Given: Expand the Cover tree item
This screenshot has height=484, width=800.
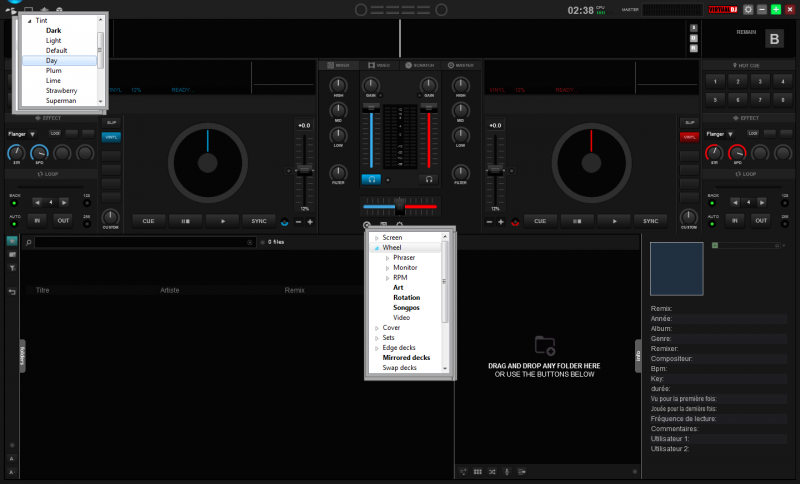Looking at the screenshot, I should coord(377,328).
